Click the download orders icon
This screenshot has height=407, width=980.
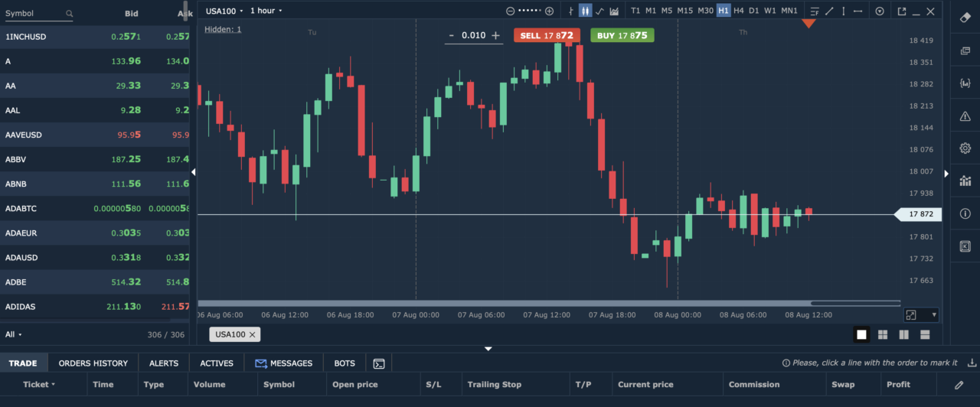972,363
